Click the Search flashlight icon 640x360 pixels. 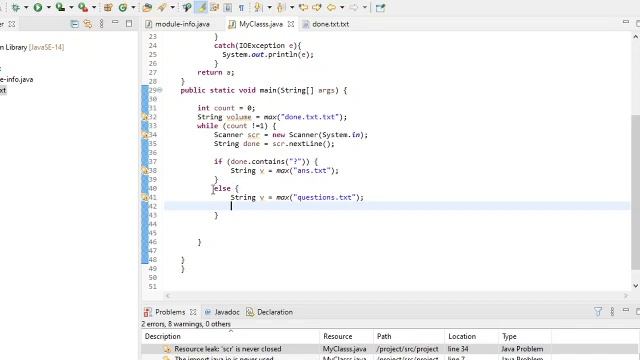[187, 7]
